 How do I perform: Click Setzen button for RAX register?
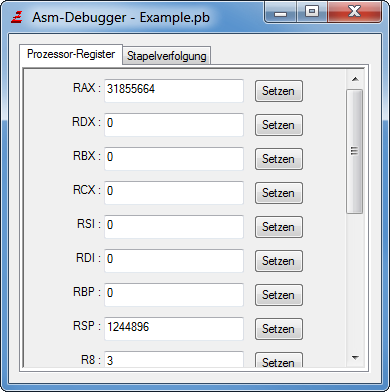coord(279,91)
